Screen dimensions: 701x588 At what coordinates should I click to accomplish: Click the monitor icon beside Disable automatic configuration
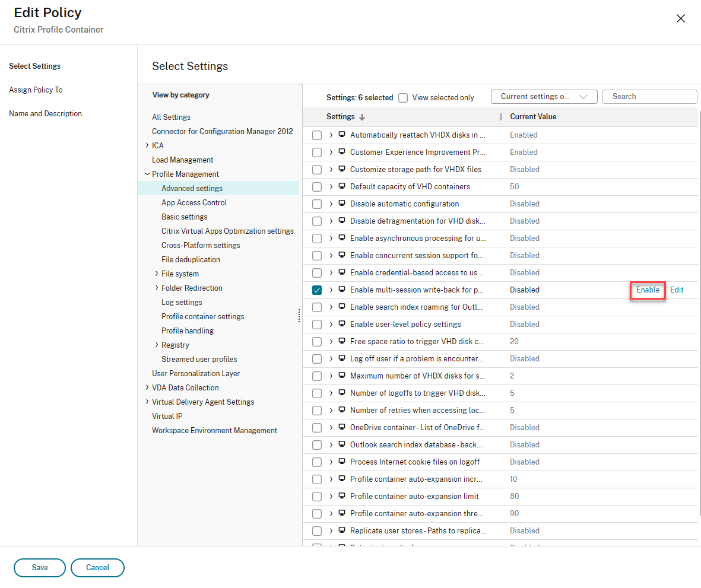click(342, 204)
